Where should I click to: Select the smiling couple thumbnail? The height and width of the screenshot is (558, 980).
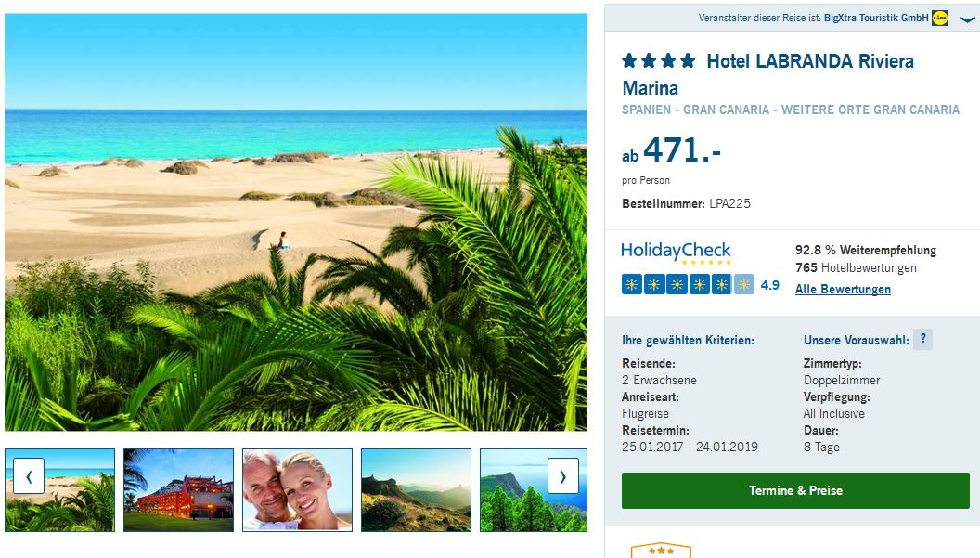298,490
